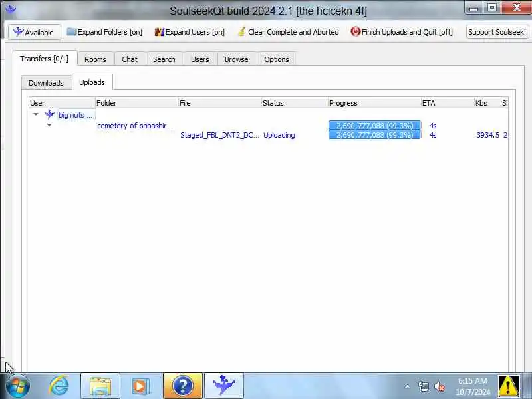Click the 4s ETA in the Staged_FBL file row
Image resolution: width=532 pixels, height=399 pixels.
click(433, 135)
